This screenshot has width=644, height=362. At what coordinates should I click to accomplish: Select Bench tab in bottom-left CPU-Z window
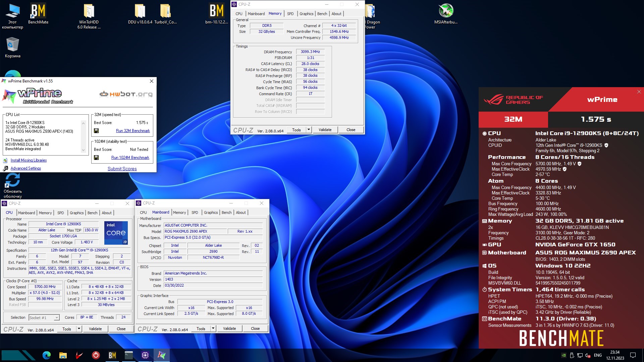tap(92, 213)
